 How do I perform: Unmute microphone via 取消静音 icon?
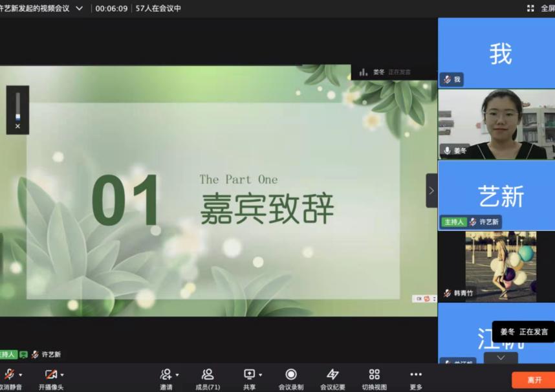click(x=9, y=375)
